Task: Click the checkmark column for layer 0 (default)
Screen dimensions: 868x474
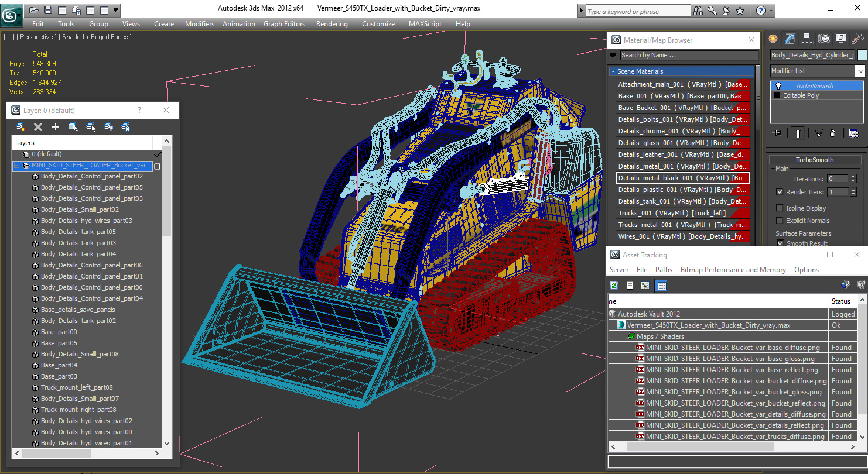Action: point(157,154)
